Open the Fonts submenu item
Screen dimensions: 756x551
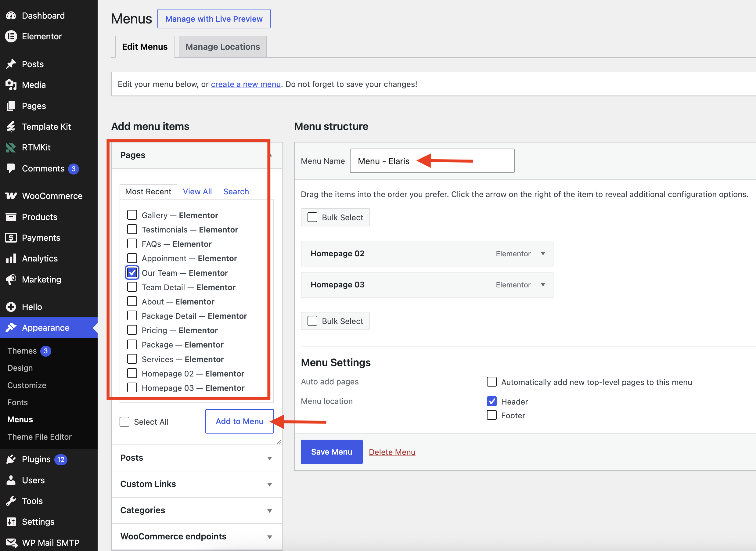[17, 402]
